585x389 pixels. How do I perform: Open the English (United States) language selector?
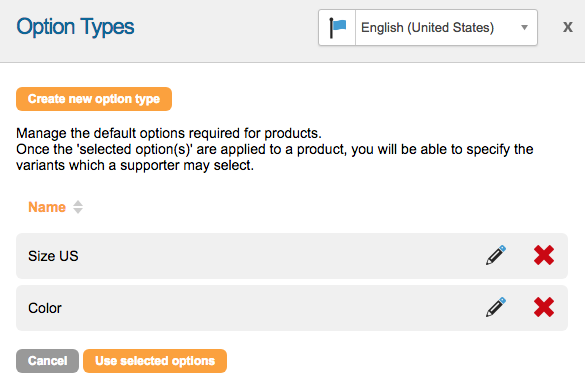point(428,28)
